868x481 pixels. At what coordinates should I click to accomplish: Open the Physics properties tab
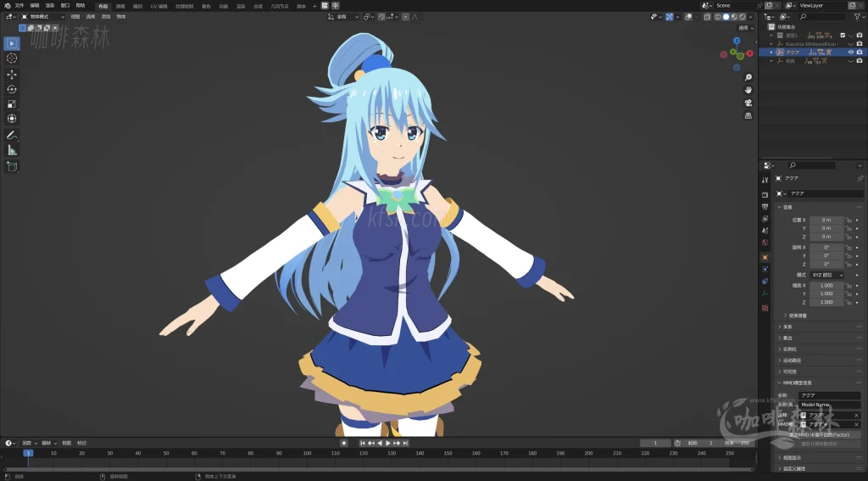pyautogui.click(x=765, y=269)
